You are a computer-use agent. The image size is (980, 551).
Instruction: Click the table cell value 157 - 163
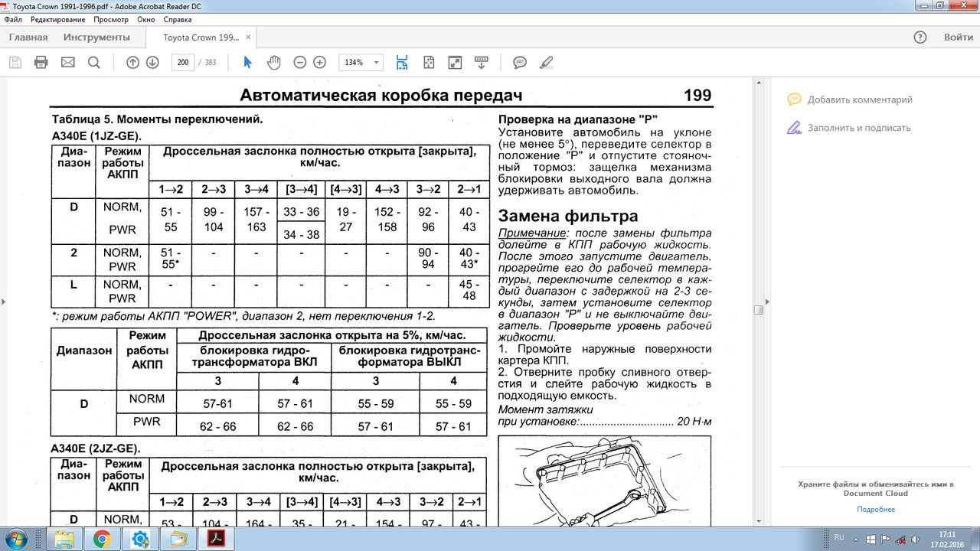coord(256,219)
